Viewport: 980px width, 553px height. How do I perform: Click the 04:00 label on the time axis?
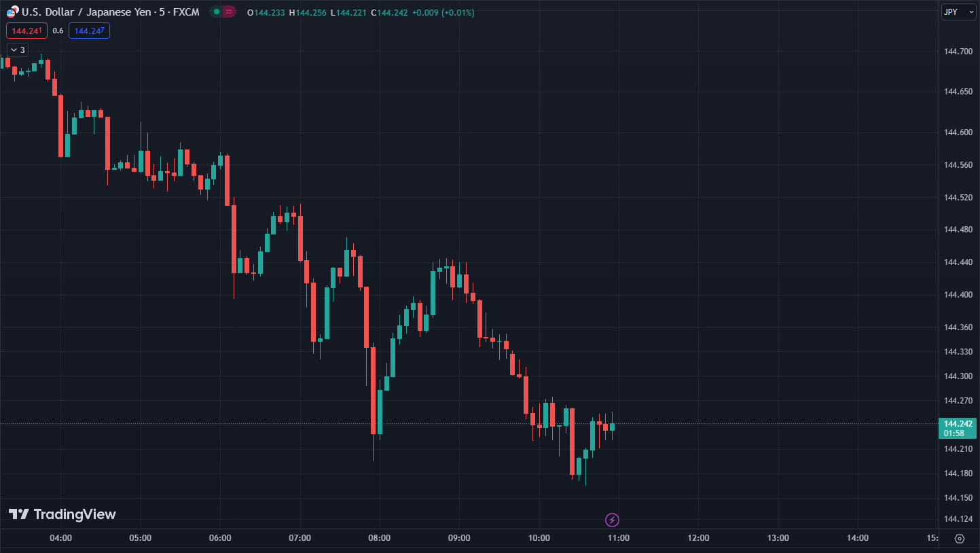pyautogui.click(x=61, y=539)
